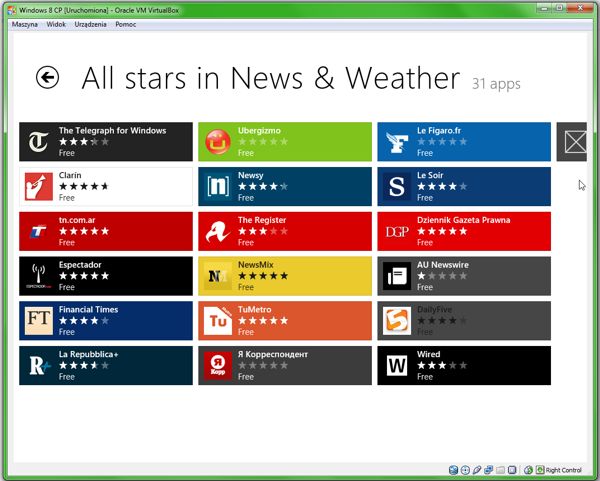Click partially visible tile at right edge
Screen dimensions: 600x481
click(x=573, y=142)
